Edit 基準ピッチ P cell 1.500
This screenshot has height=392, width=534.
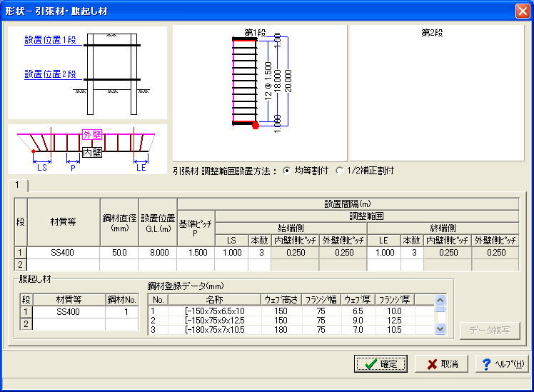coord(196,253)
